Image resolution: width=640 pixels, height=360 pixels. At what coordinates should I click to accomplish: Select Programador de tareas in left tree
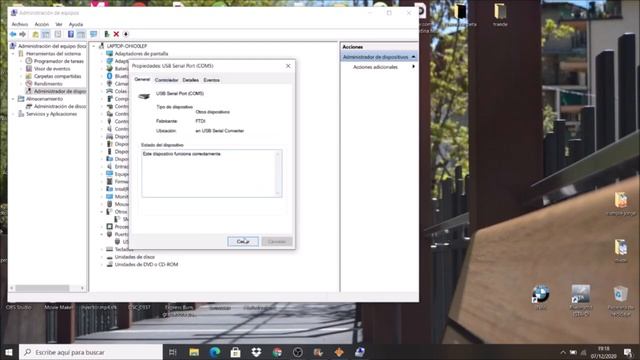(59, 61)
